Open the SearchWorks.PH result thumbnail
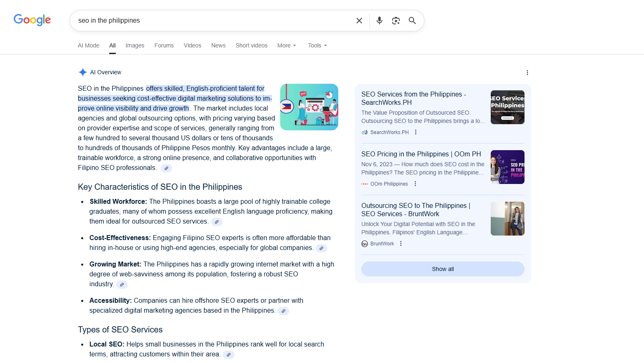 click(x=508, y=107)
